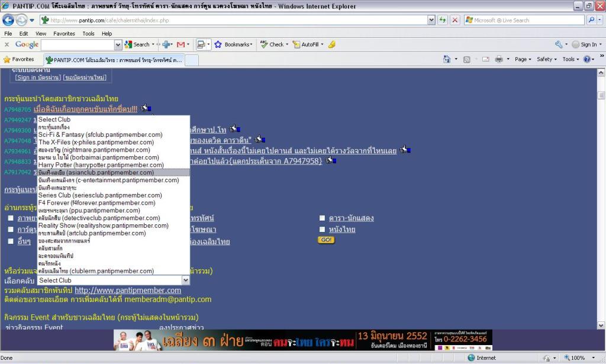Click thumbs-up icon in the A7947048 row
The image size is (606, 364).
tap(259, 138)
